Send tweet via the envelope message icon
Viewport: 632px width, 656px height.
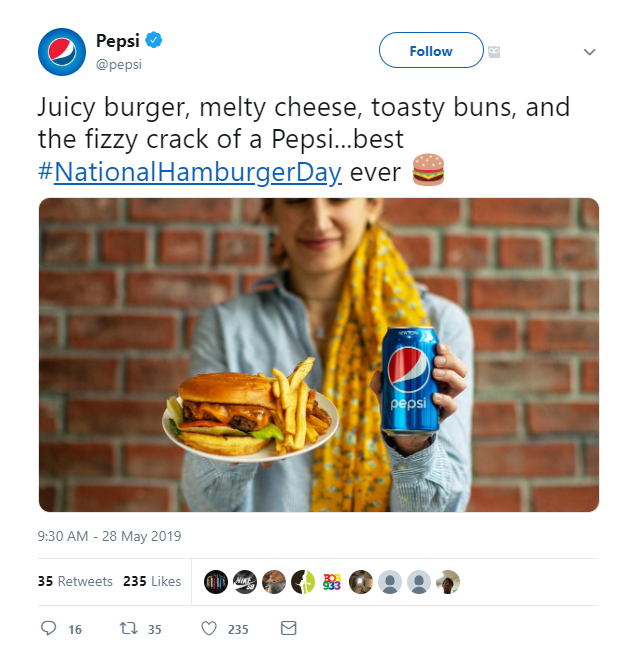[x=289, y=629]
